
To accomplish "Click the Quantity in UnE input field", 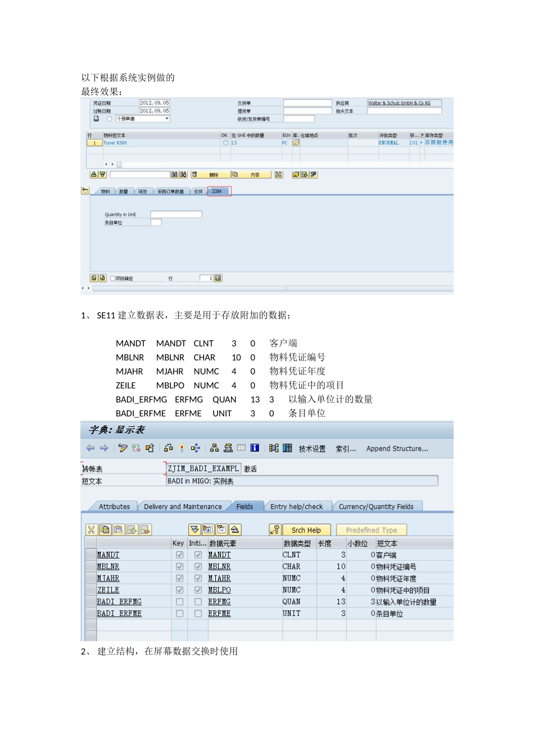I will pyautogui.click(x=176, y=214).
